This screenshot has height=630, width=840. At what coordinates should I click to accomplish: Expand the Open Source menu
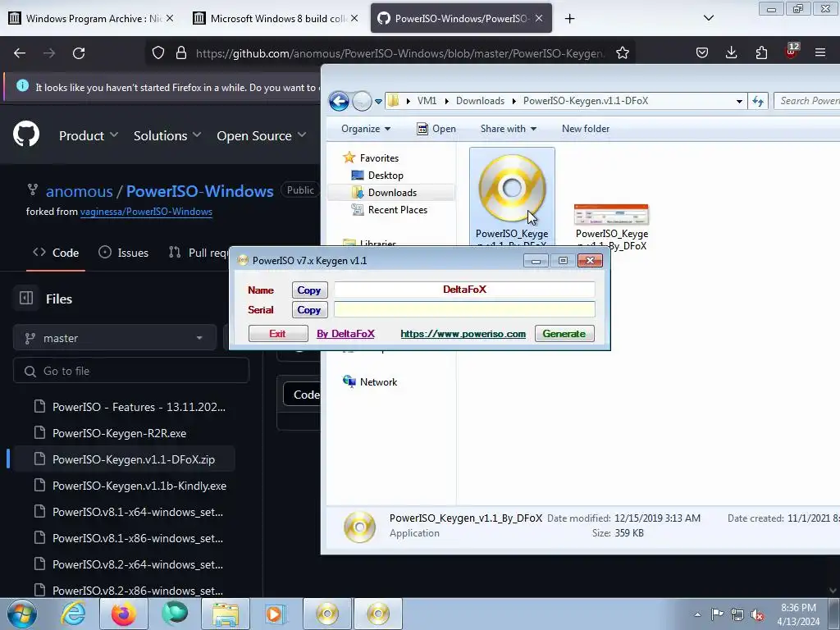[x=262, y=136]
